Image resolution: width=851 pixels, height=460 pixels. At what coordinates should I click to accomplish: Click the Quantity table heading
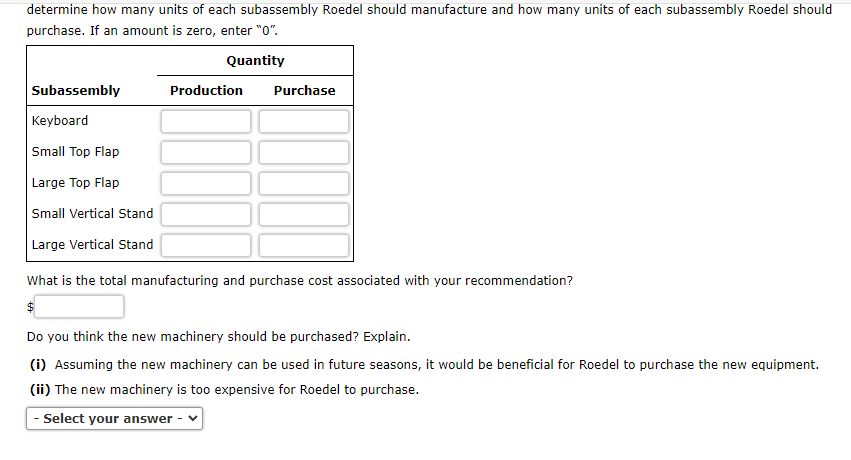coord(255,60)
